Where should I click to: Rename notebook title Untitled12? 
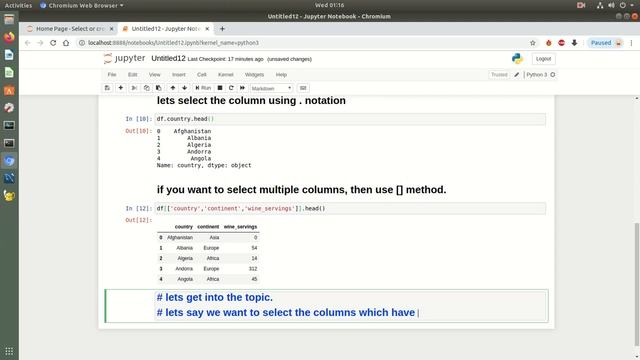tap(168, 58)
